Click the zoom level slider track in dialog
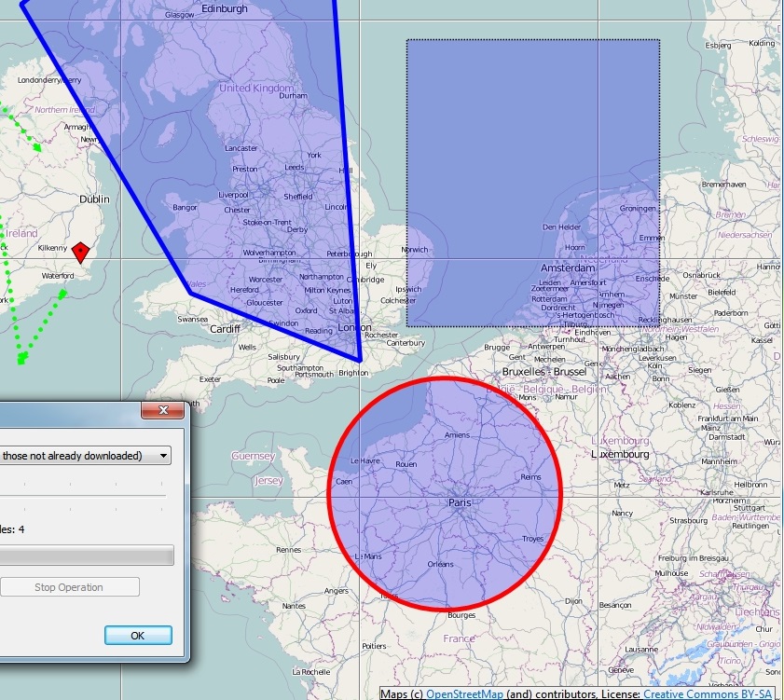 tap(83, 496)
